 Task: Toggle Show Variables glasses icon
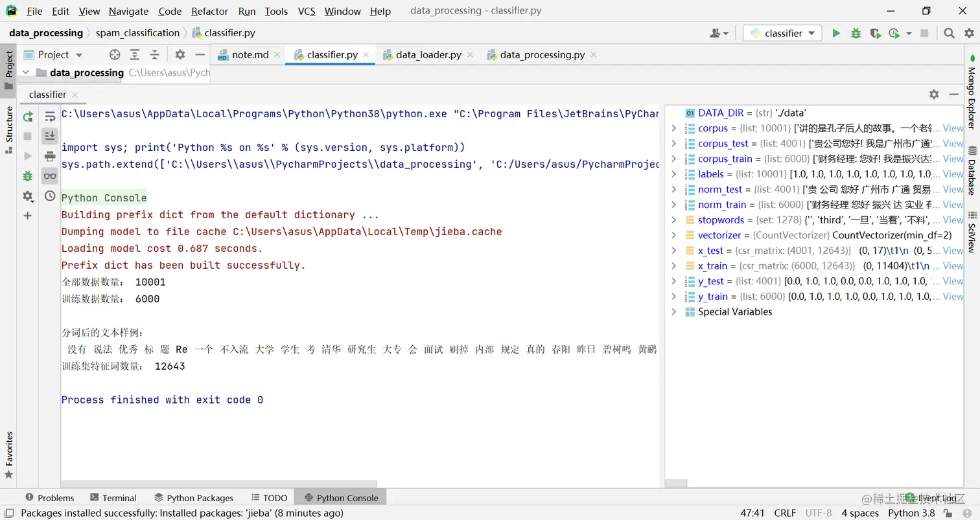[x=50, y=175]
